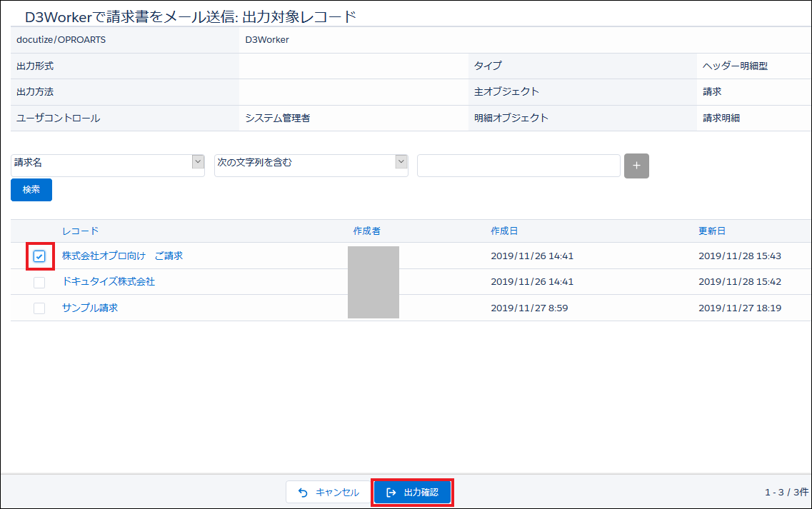Click the docutize/OPROARTS label

pos(61,40)
